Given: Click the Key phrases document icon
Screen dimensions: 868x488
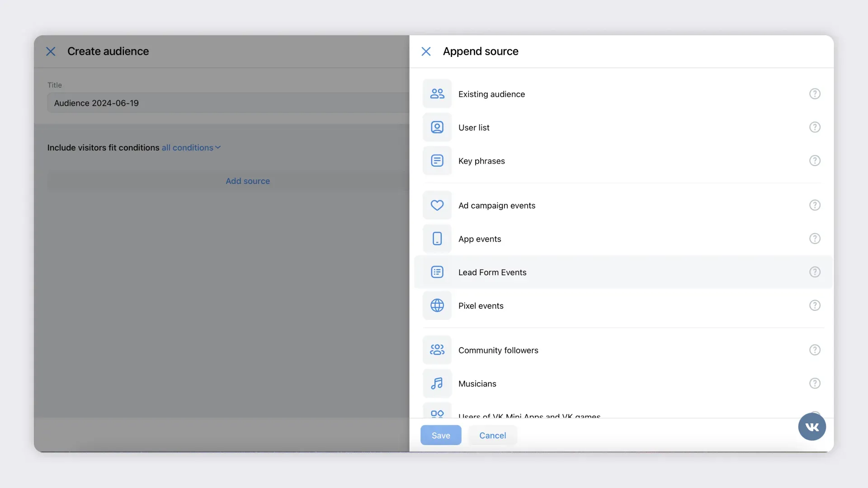Looking at the screenshot, I should pyautogui.click(x=437, y=161).
